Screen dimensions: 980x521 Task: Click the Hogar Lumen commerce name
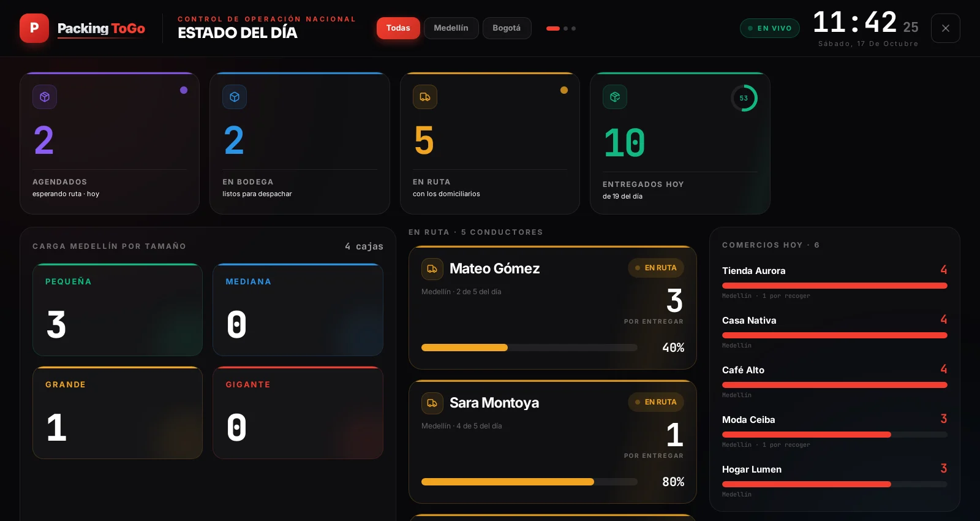752,470
